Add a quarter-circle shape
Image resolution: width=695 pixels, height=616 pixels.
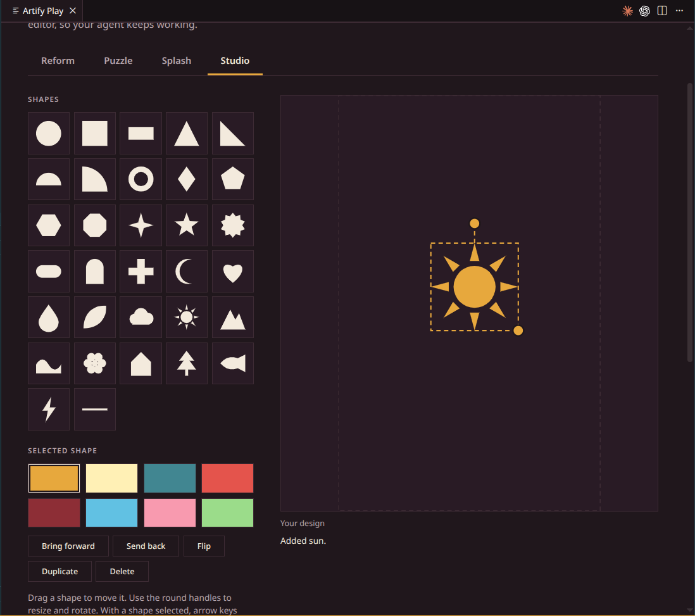(x=95, y=179)
